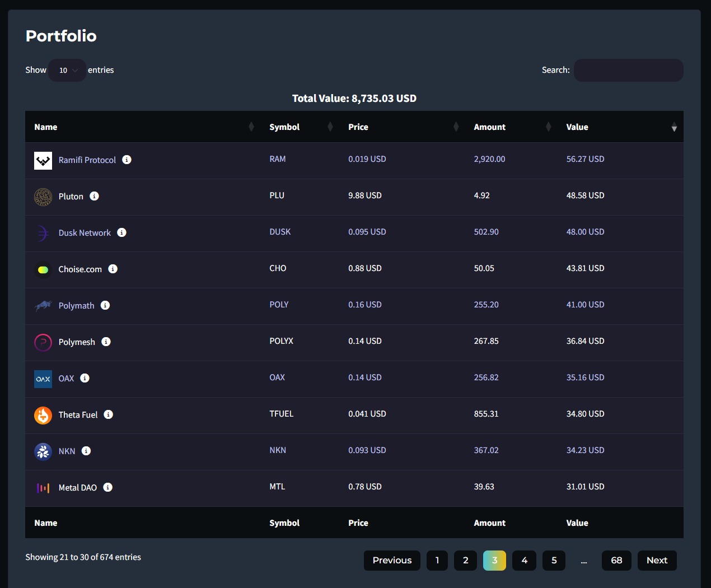
Task: Click the footer Symbol column label
Action: [x=284, y=523]
